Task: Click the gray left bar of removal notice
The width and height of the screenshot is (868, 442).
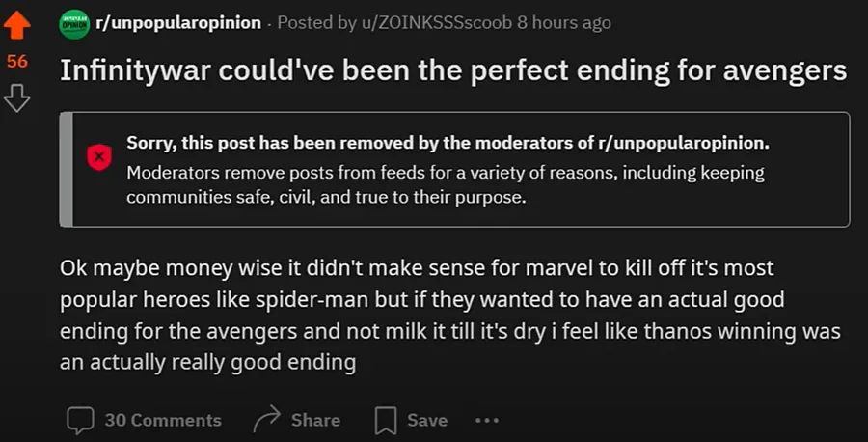Action: click(66, 170)
